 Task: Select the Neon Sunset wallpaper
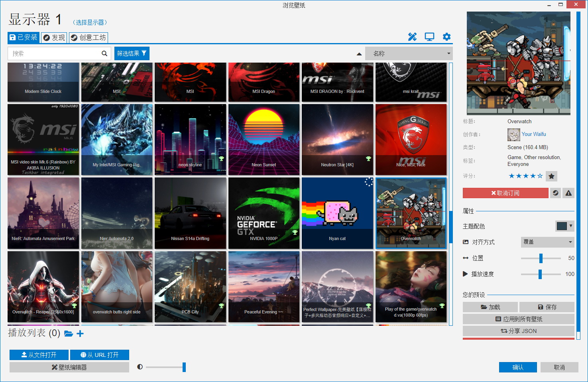click(x=264, y=140)
